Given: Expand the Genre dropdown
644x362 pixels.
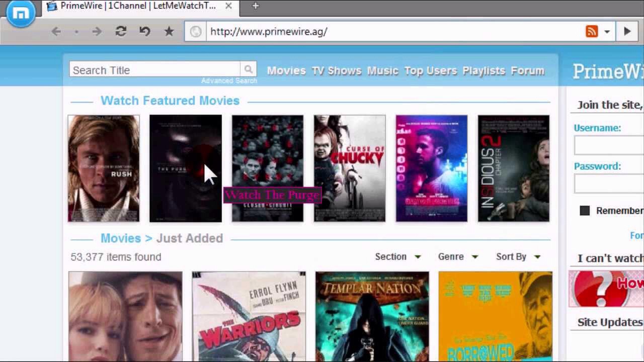Looking at the screenshot, I should (x=458, y=257).
